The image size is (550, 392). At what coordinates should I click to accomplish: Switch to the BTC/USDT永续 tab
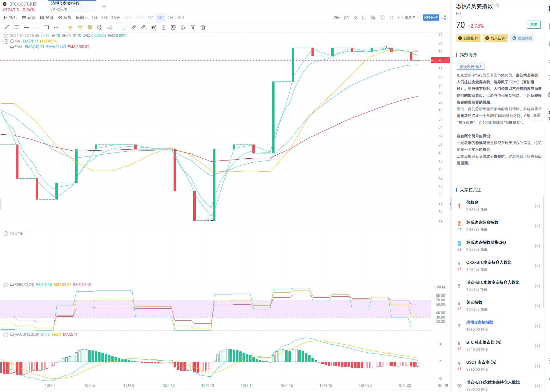(x=24, y=6)
